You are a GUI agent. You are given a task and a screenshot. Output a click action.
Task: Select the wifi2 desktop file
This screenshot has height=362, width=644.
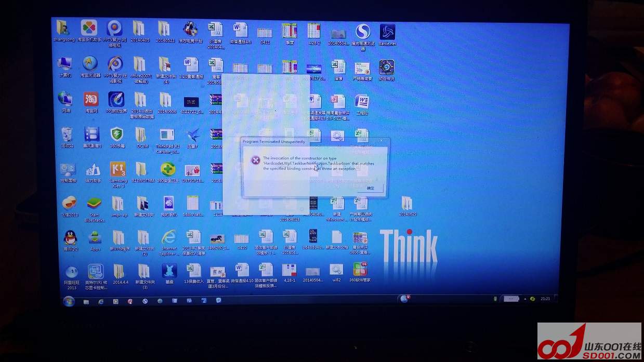(336, 270)
